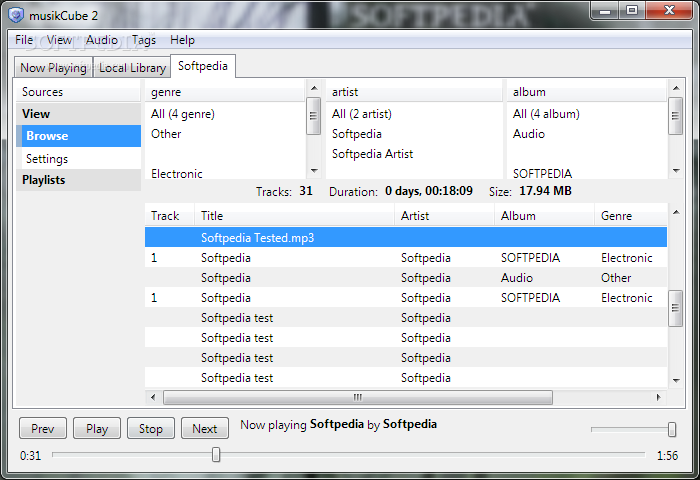Click horizontal scrollbar left arrow
This screenshot has width=700, height=480.
click(153, 397)
